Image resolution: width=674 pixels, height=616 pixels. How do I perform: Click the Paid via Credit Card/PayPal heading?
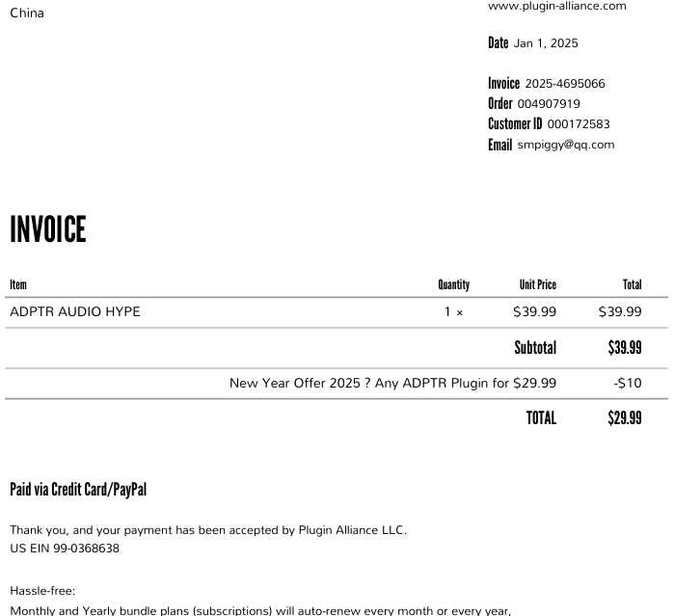[x=78, y=490]
